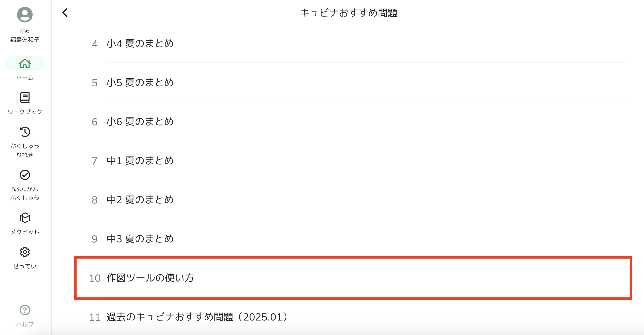This screenshot has width=644, height=335.
Task: Open the ワークブック book icon
Action: tap(25, 98)
